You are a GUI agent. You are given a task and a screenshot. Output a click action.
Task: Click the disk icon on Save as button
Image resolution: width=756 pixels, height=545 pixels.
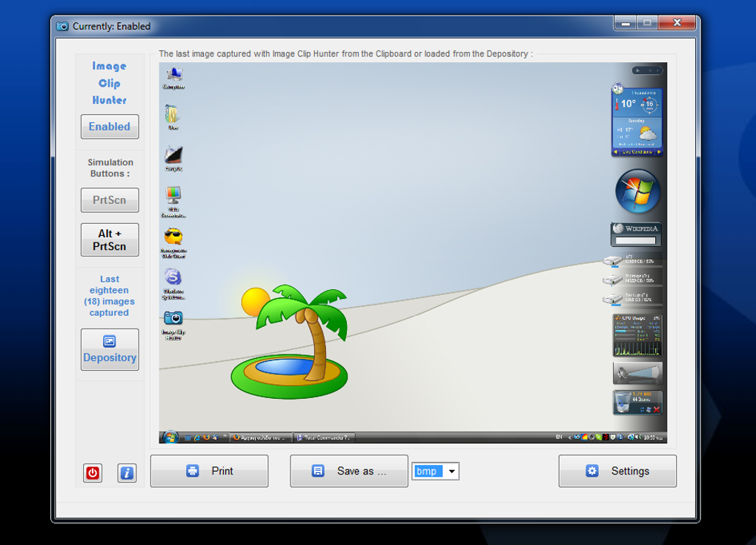tap(318, 471)
